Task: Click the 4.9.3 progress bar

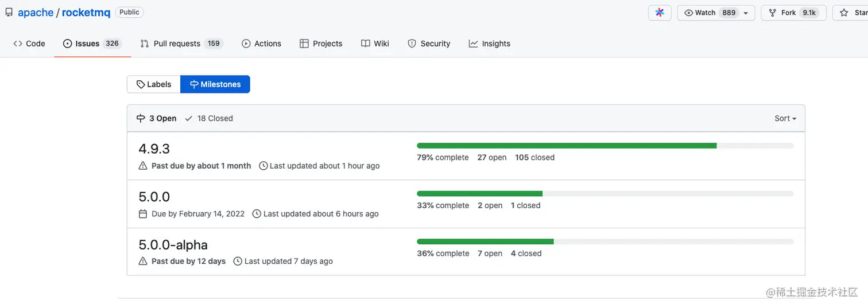Action: click(605, 146)
